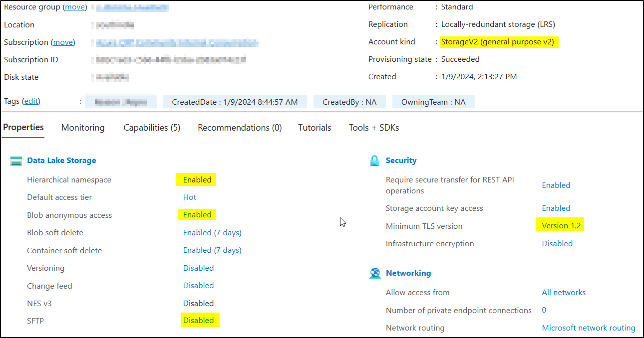Click Enabled (7 days) for Container soft delete

pyautogui.click(x=212, y=250)
